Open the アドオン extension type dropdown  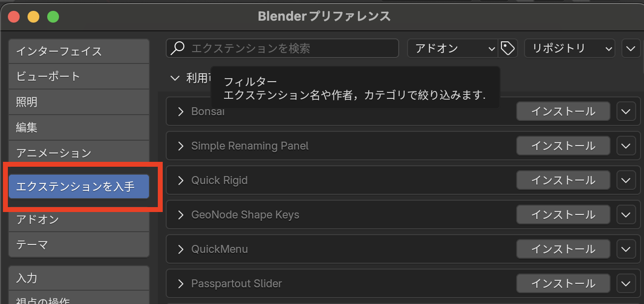(452, 48)
